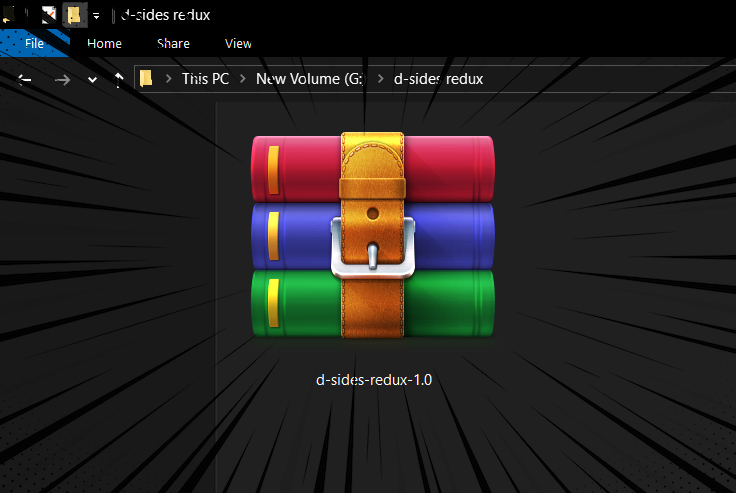The width and height of the screenshot is (736, 493).
Task: Go forward with the Forward arrow
Action: tap(62, 80)
